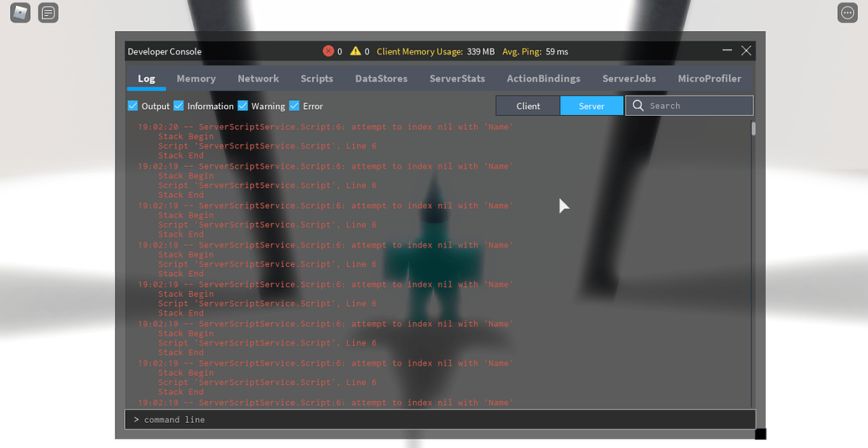This screenshot has width=868, height=448.
Task: Click the log vertical scrollbar thumb
Action: pyautogui.click(x=753, y=128)
